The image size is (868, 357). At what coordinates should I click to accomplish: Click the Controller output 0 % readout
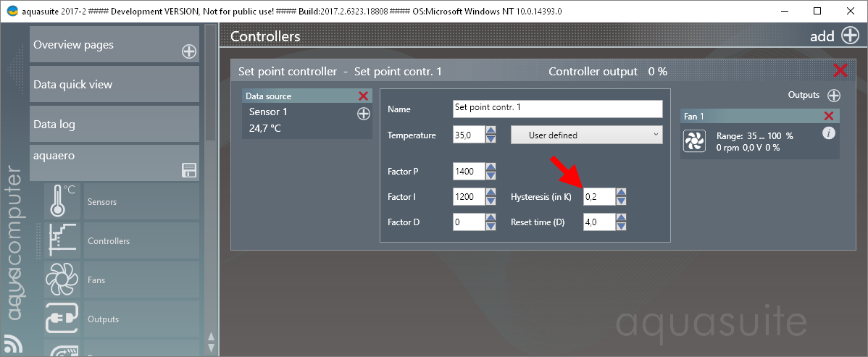click(x=608, y=72)
